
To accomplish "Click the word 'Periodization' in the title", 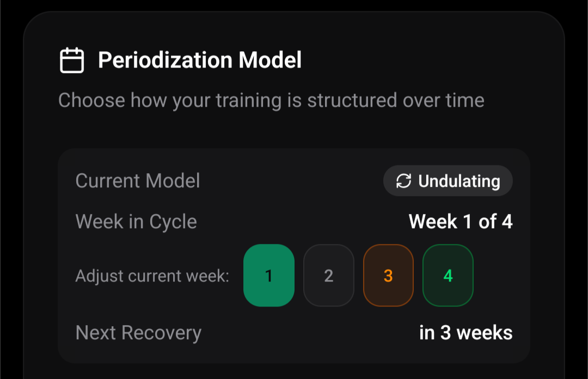I will point(165,60).
